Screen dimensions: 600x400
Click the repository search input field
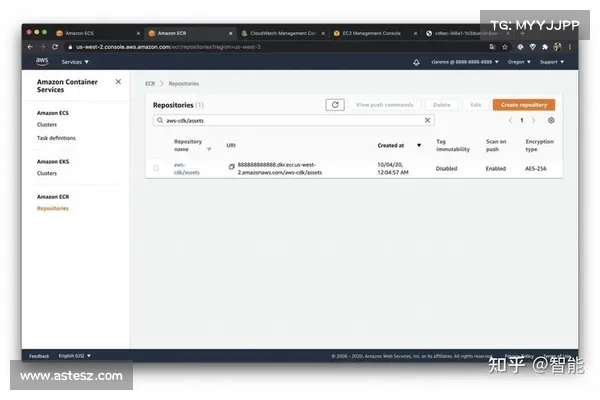click(x=293, y=120)
